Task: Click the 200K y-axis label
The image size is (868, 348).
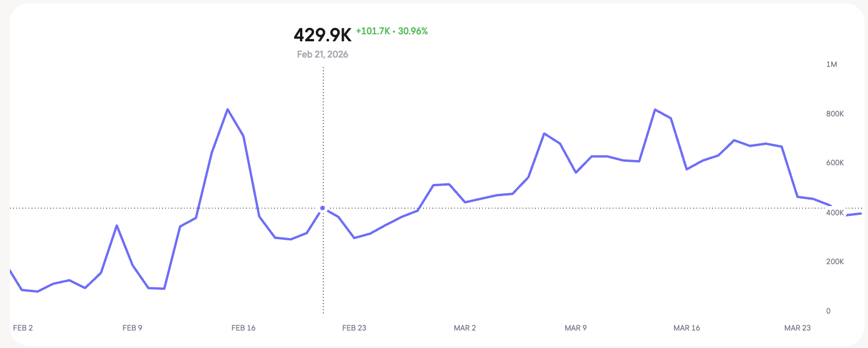Action: click(835, 262)
